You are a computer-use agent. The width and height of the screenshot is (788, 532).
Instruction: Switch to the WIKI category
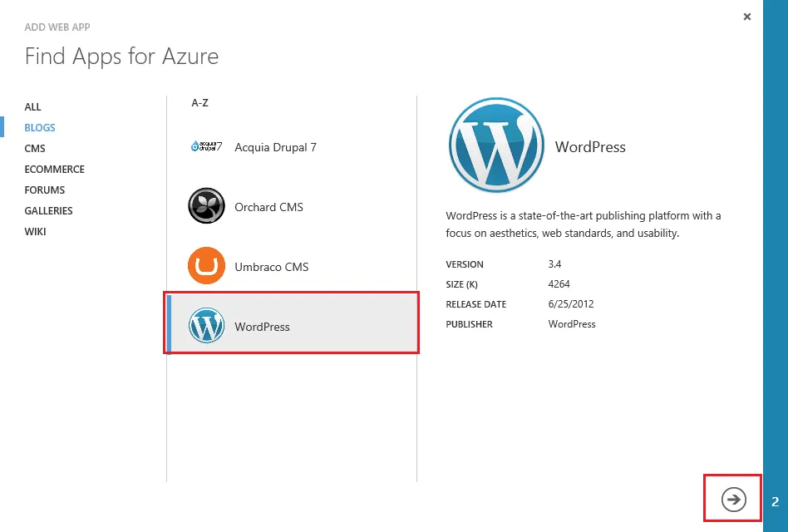pyautogui.click(x=36, y=232)
